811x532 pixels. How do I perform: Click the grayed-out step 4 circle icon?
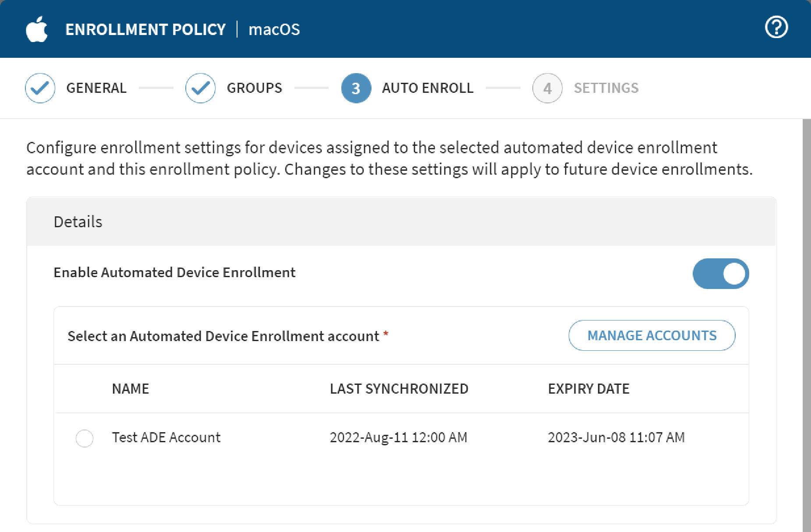click(547, 88)
